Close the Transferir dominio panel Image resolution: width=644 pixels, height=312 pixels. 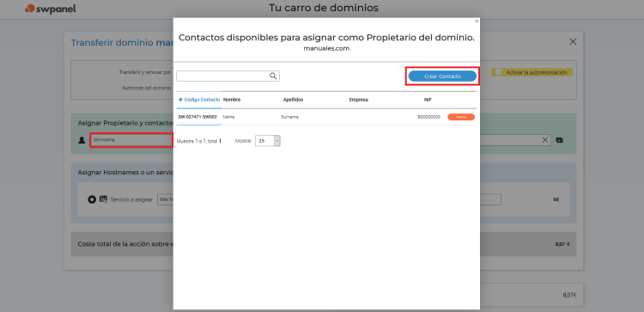tap(573, 42)
